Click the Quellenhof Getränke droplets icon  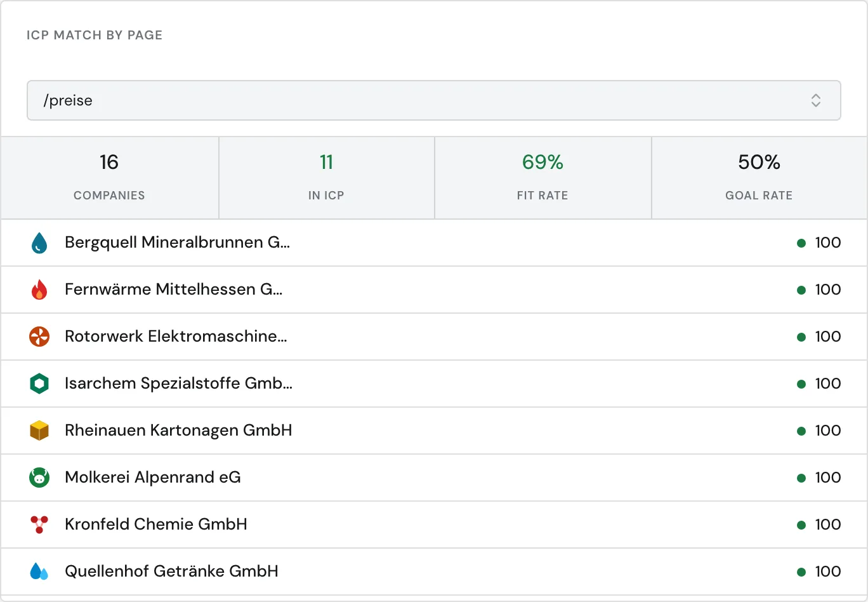coord(39,572)
